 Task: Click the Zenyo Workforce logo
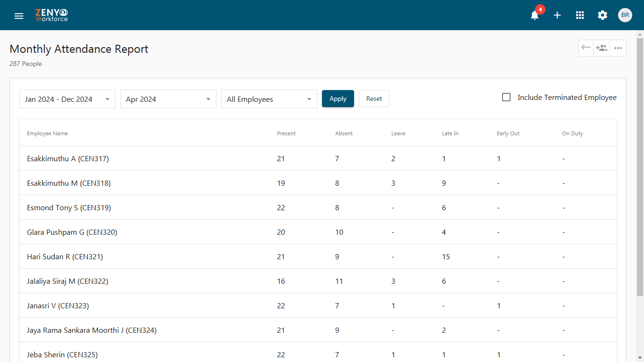click(52, 15)
